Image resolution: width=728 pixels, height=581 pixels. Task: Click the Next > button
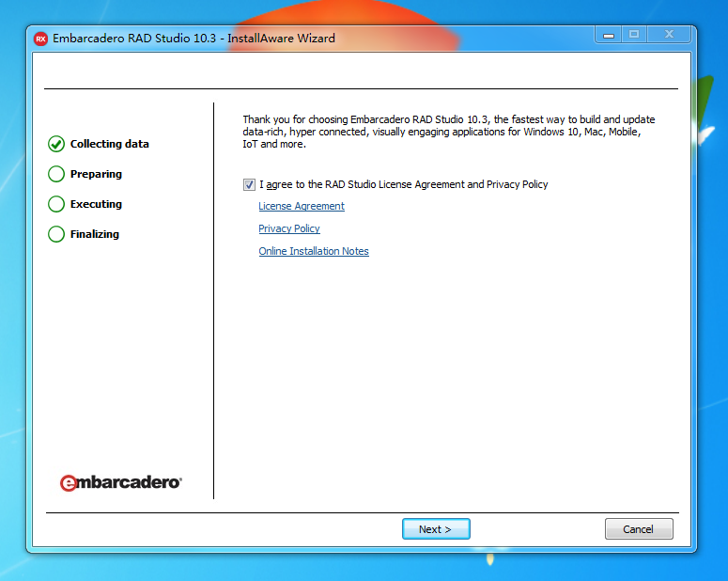(x=436, y=529)
